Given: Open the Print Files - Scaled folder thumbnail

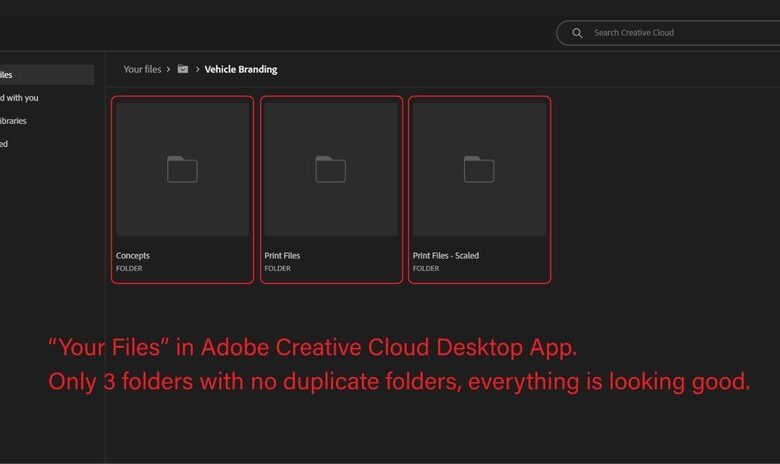Looking at the screenshot, I should [479, 169].
